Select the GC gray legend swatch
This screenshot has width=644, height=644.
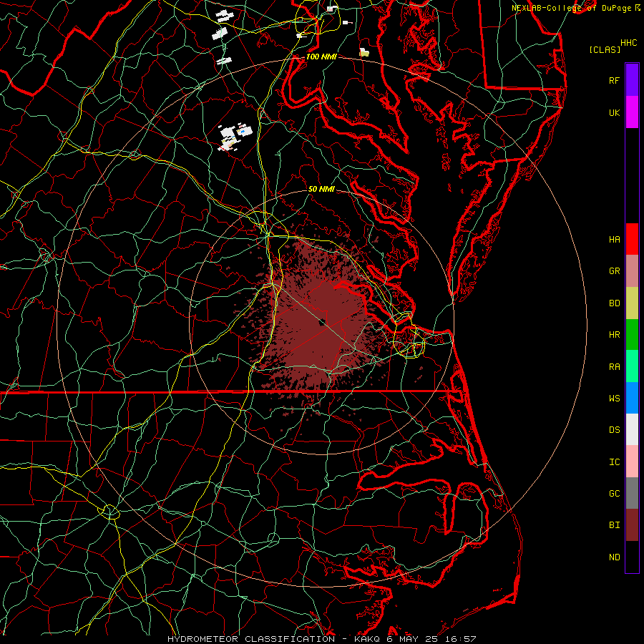pos(632,493)
